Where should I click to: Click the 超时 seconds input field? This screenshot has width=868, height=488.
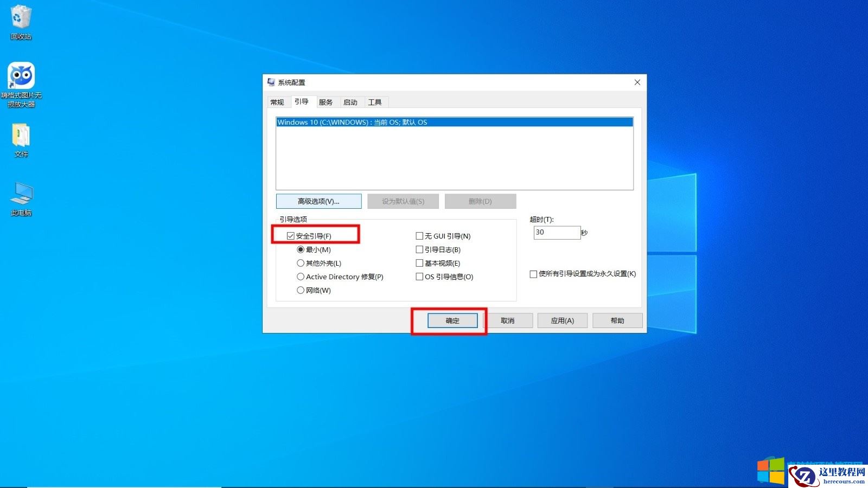pyautogui.click(x=557, y=232)
